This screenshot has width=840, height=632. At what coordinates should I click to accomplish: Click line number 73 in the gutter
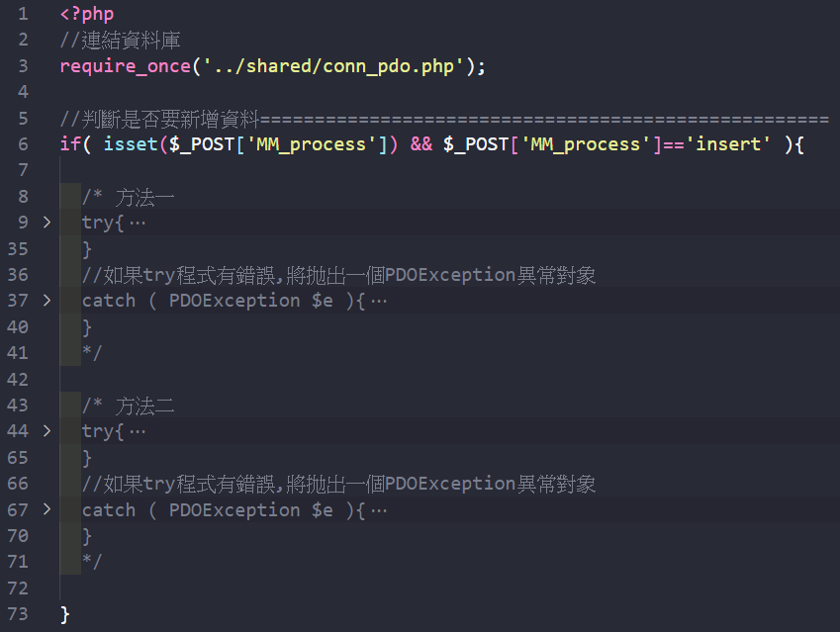(x=19, y=614)
